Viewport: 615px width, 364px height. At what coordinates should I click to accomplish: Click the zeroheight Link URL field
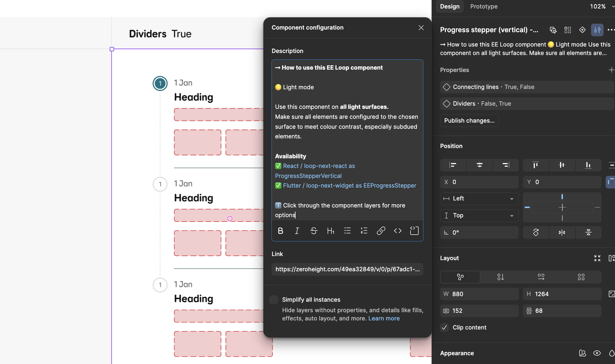pos(347,269)
